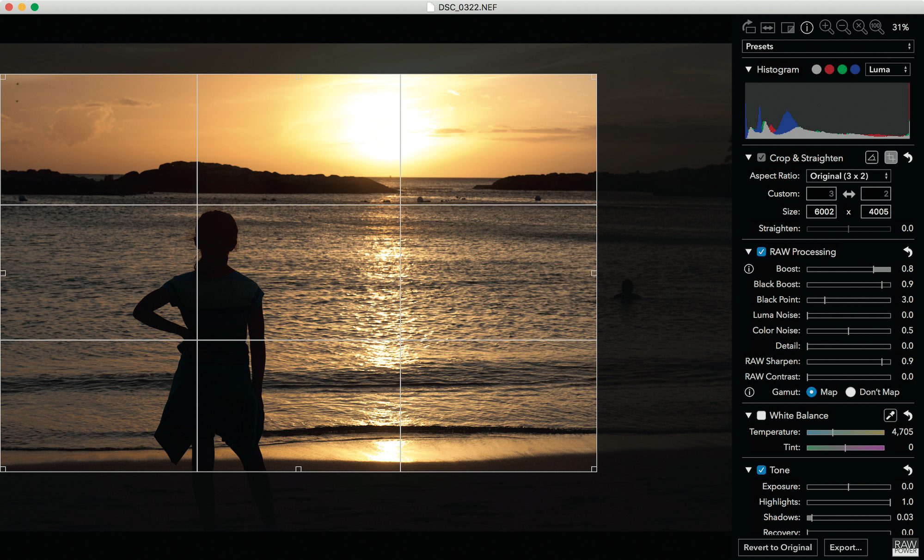Select the White Balance eyedropper tool
The width and height of the screenshot is (924, 560).
(x=890, y=415)
